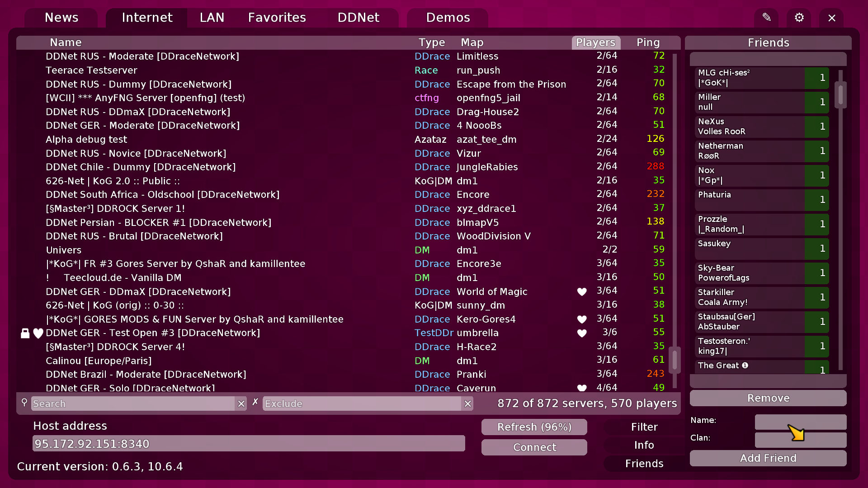Click friend heart on World of Magic row
This screenshot has height=488, width=868.
click(582, 292)
